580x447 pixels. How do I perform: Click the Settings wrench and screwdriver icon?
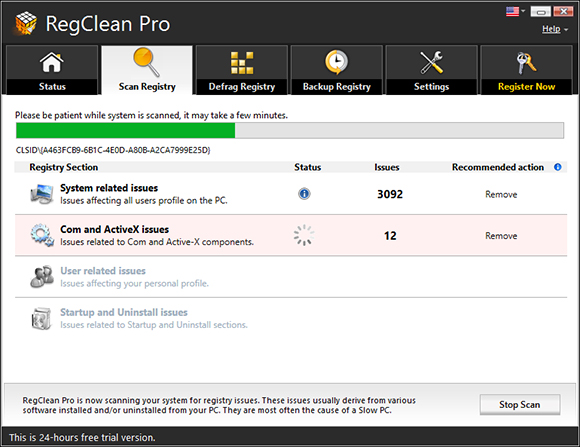(x=431, y=62)
